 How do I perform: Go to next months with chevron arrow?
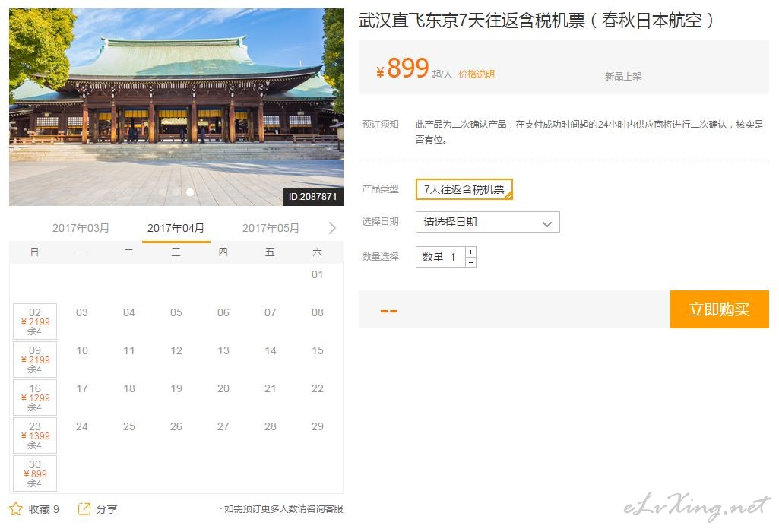[x=332, y=228]
